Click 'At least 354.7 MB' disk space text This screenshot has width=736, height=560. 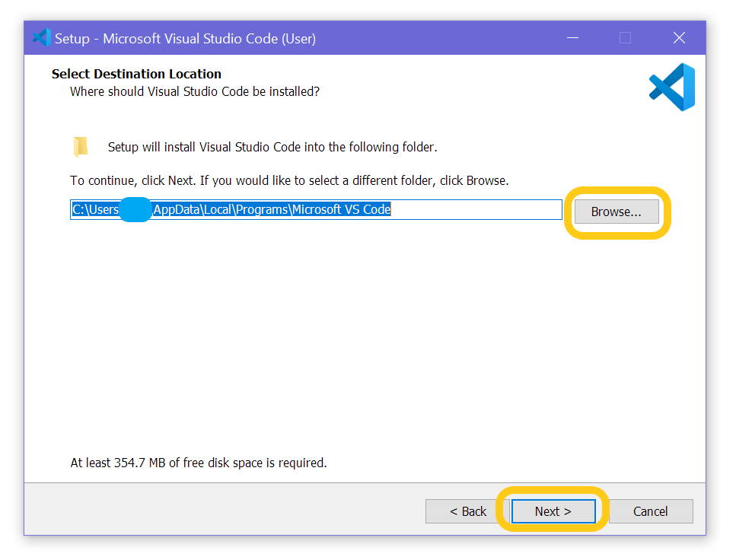coord(199,463)
